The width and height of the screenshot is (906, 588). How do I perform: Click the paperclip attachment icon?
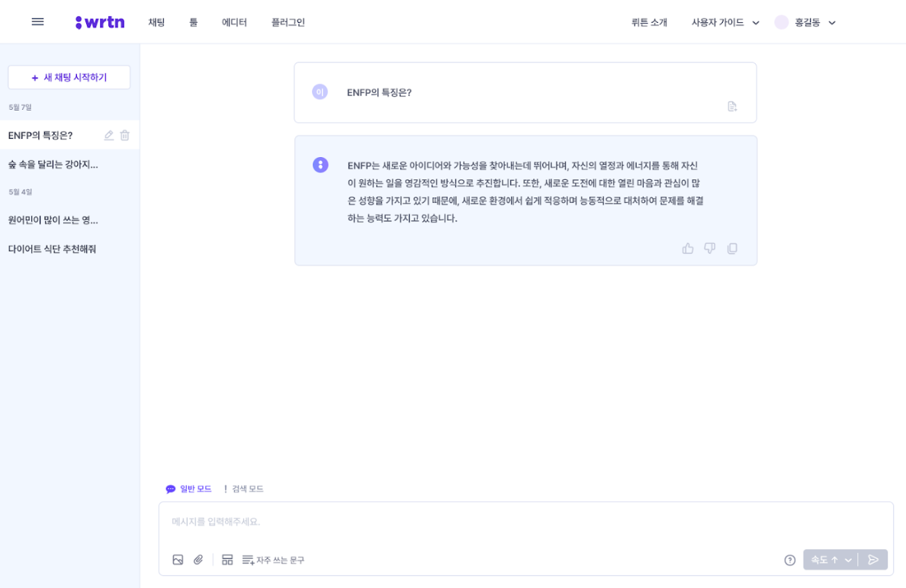198,560
